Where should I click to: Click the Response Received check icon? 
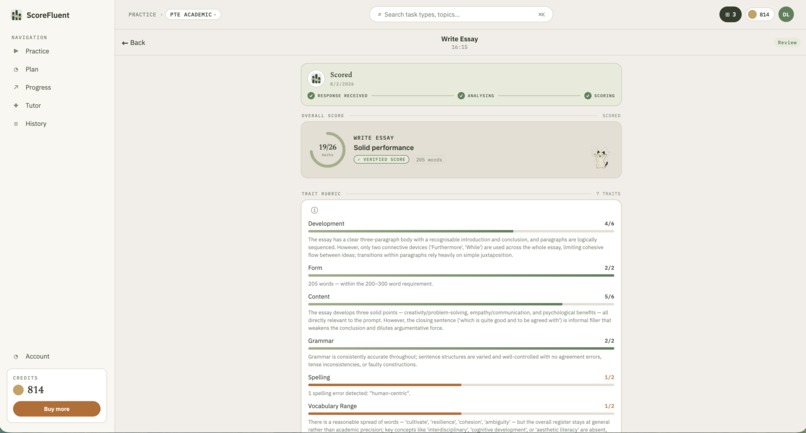click(x=311, y=96)
